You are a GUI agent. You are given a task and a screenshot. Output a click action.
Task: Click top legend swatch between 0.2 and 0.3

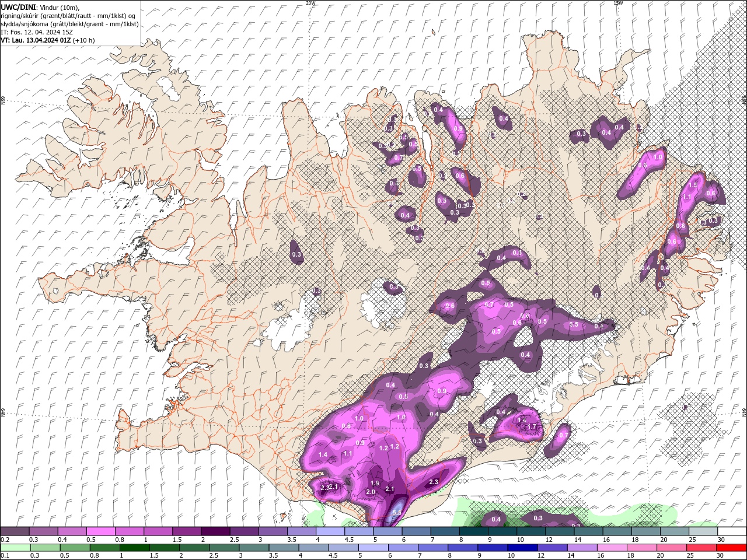15,531
